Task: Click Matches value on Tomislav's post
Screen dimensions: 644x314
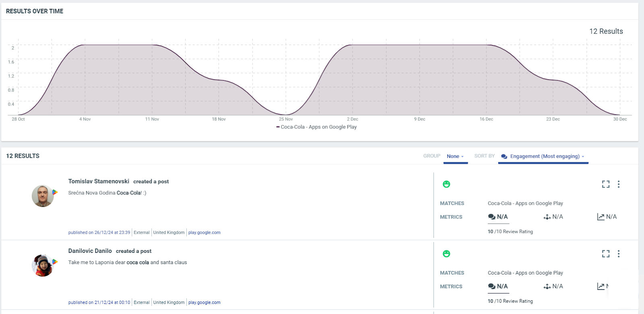Action: pyautogui.click(x=525, y=203)
